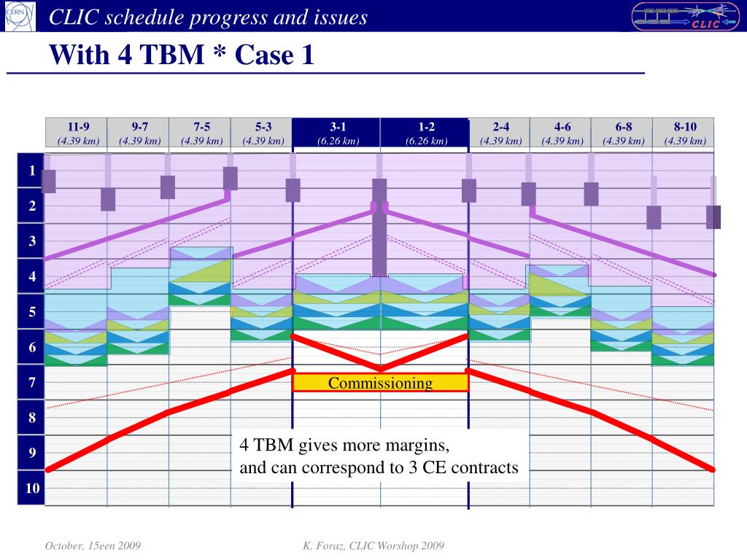This screenshot has width=747, height=560.
Task: Click year row label 5
Action: (31, 311)
